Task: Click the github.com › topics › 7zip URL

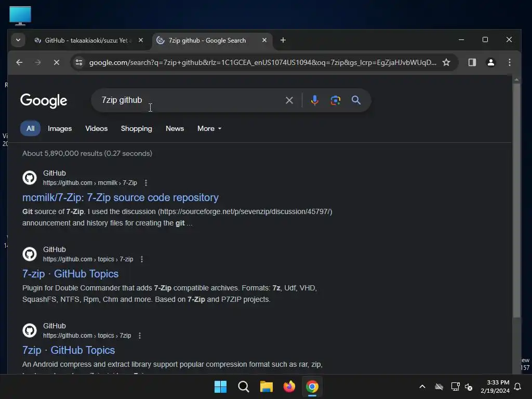Action: (x=87, y=336)
